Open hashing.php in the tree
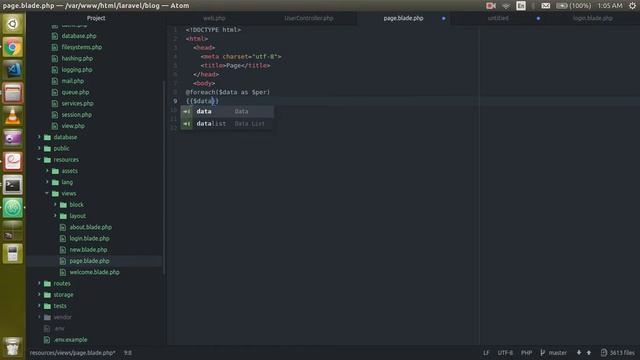Screen dimensions: 640x360 (77, 58)
